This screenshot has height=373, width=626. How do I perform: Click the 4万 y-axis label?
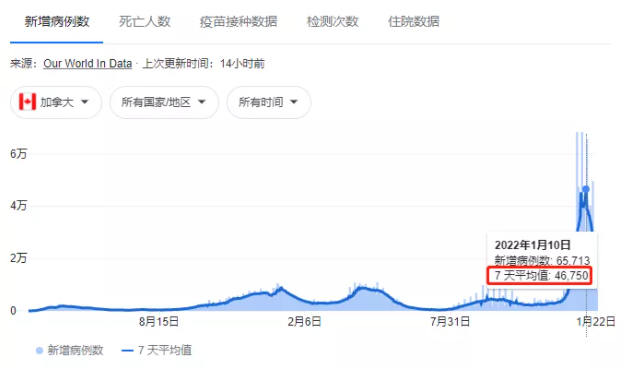click(18, 206)
